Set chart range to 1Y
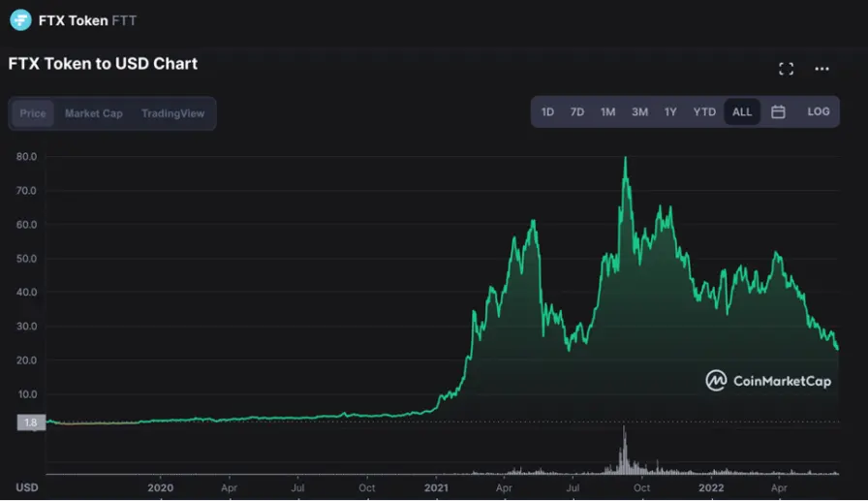 [670, 111]
